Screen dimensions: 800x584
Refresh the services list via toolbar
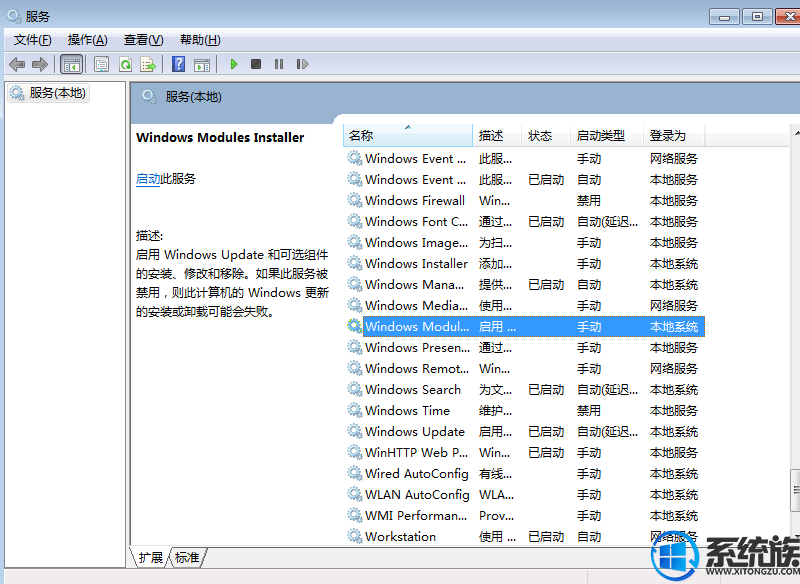pos(126,64)
